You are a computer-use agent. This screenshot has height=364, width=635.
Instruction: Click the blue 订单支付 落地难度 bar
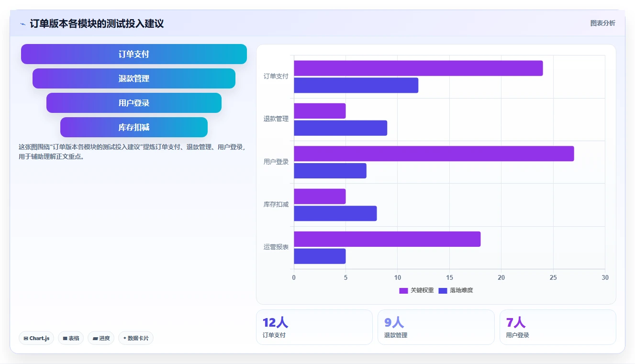tap(356, 85)
